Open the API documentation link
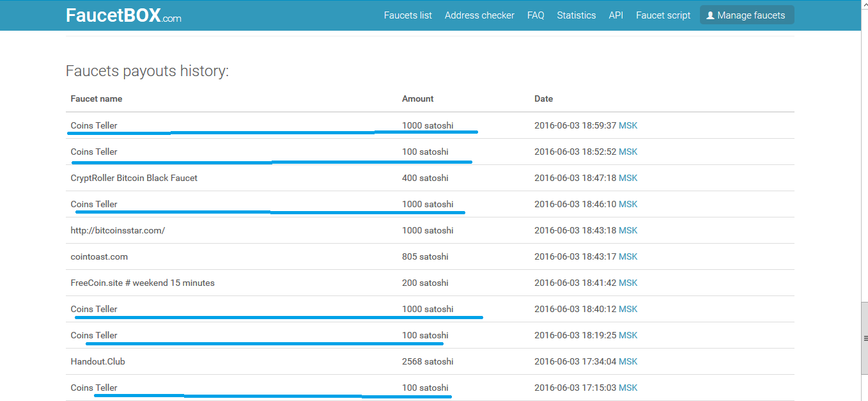Viewport: 868px width, 401px height. click(x=616, y=15)
